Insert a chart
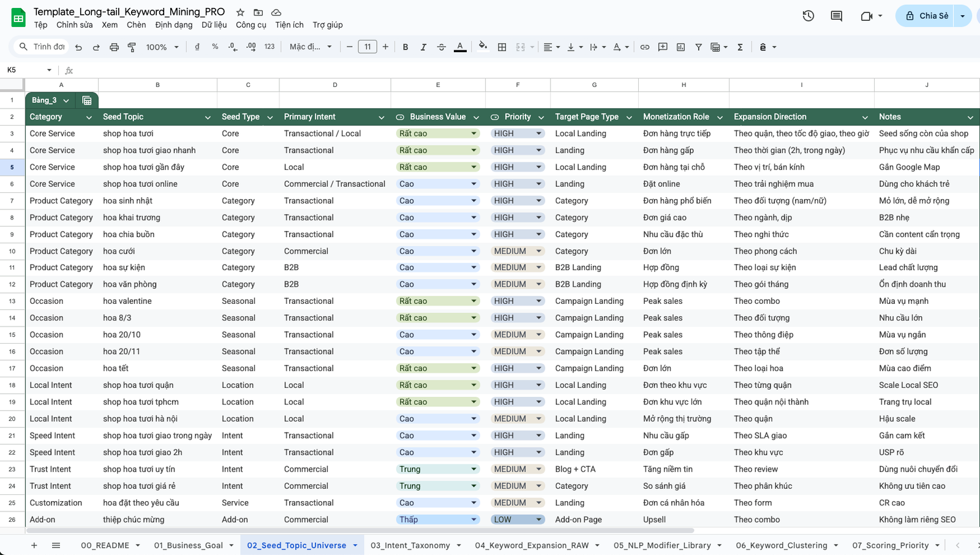This screenshot has height=555, width=980. coord(680,47)
